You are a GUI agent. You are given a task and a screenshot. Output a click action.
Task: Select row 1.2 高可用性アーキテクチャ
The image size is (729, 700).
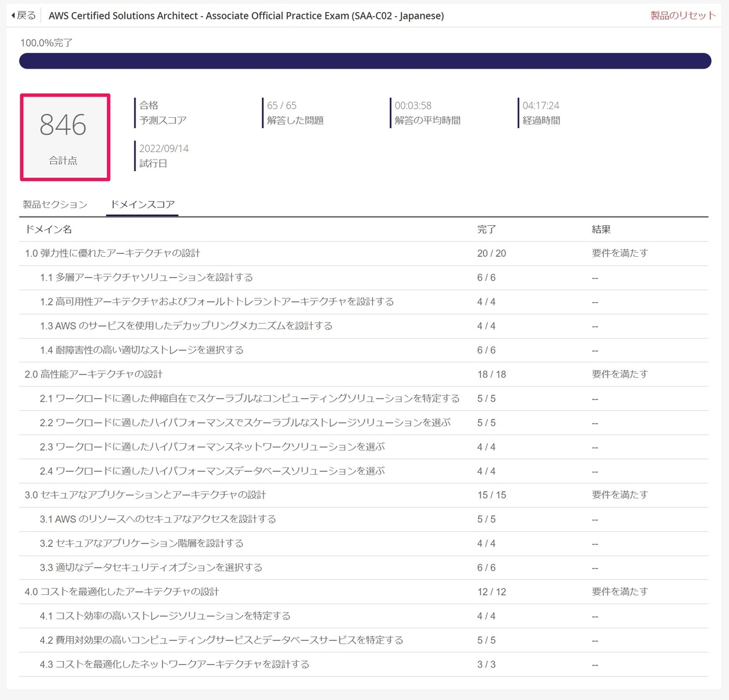(364, 302)
